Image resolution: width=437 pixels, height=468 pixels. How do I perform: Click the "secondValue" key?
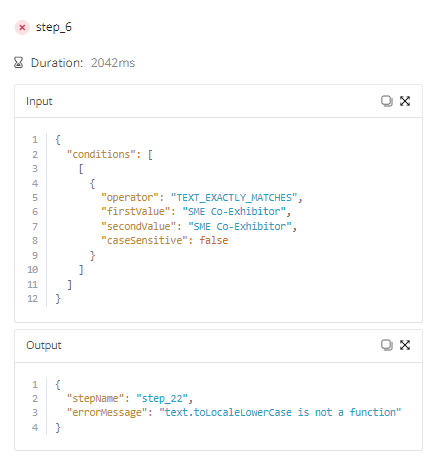coord(139,227)
